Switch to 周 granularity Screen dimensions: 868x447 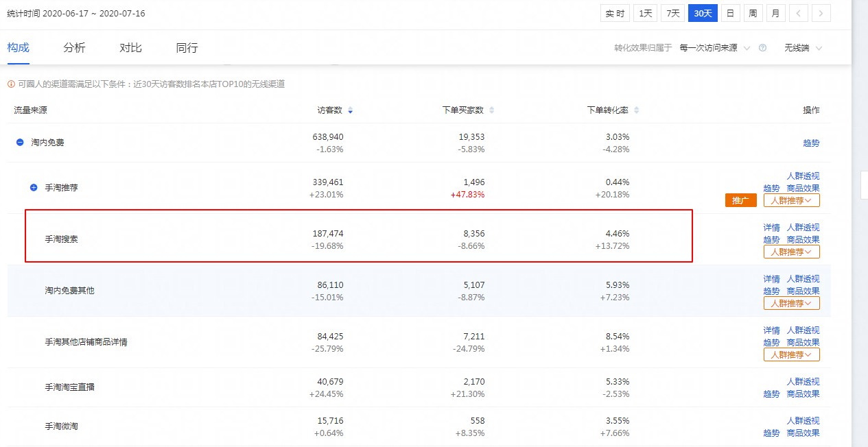pos(753,13)
